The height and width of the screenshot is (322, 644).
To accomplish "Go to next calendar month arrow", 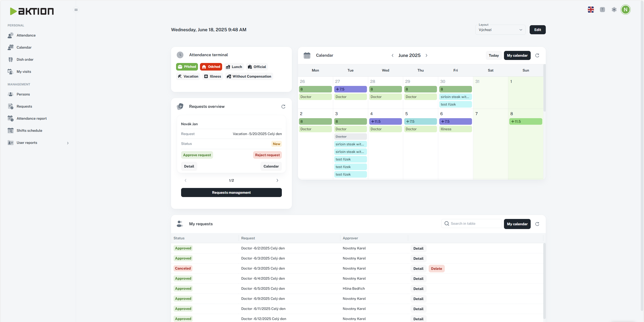I will coord(426,55).
